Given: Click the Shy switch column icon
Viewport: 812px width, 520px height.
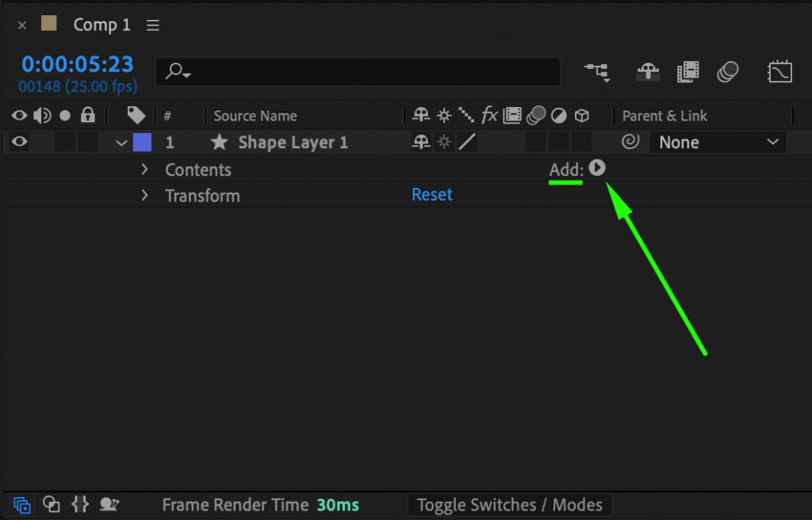Looking at the screenshot, I should point(420,115).
